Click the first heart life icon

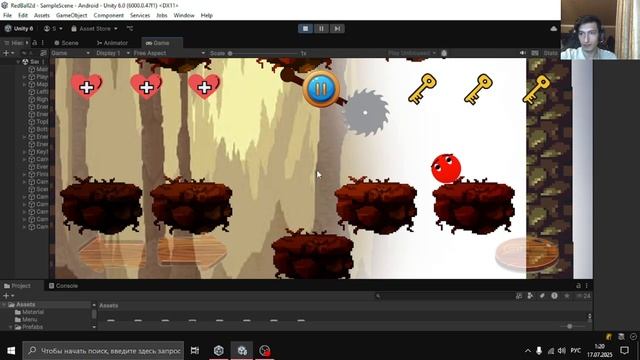pyautogui.click(x=87, y=86)
